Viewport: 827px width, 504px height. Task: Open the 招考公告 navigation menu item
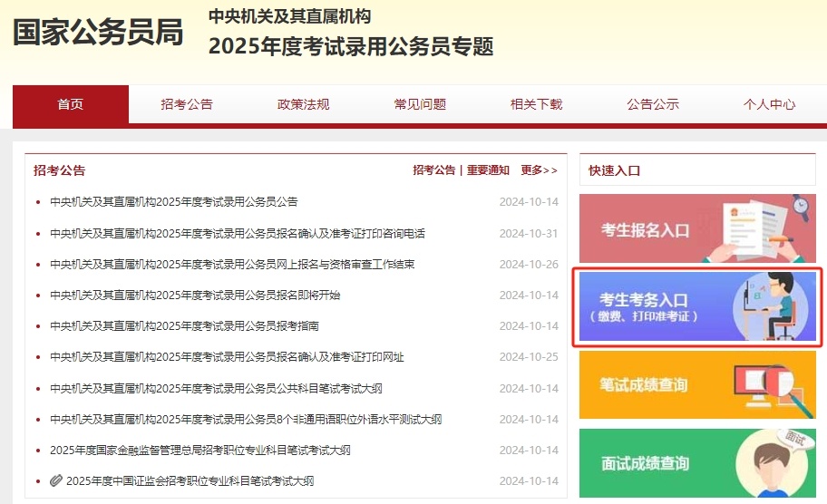tap(187, 104)
